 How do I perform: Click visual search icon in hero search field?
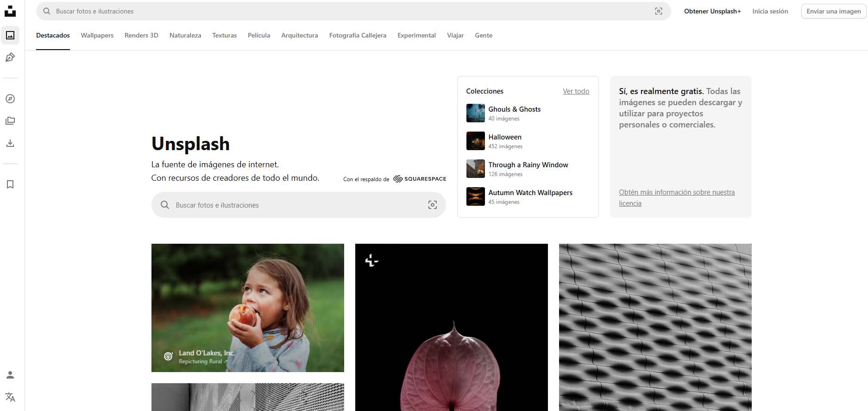click(432, 205)
